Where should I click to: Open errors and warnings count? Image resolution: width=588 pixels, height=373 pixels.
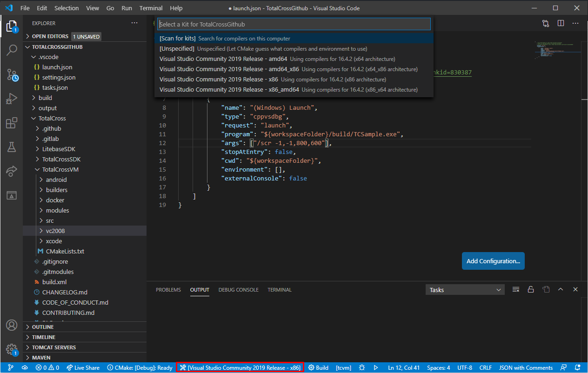[47, 367]
